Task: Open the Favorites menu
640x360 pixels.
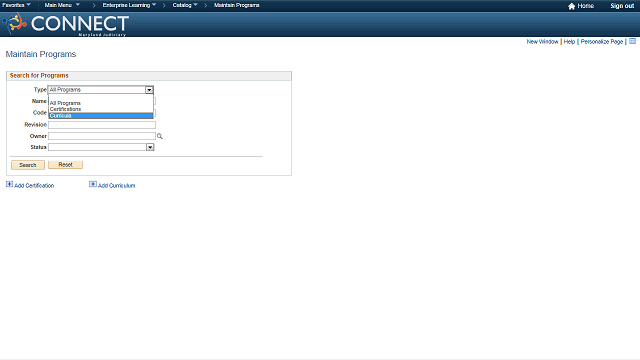Action: click(16, 5)
